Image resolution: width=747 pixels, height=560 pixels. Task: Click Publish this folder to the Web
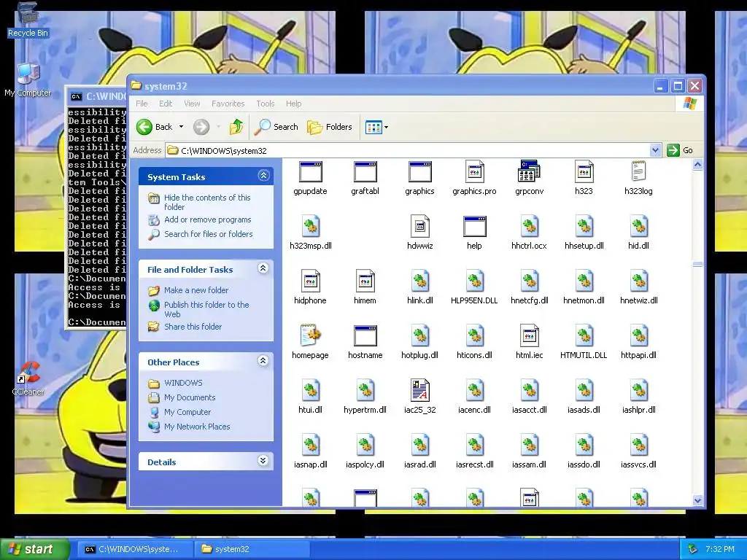click(206, 309)
